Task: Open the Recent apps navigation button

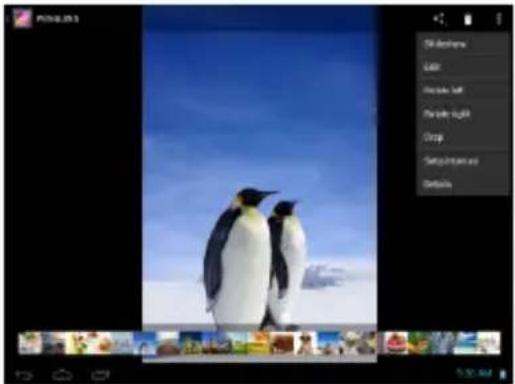Action: (100, 375)
